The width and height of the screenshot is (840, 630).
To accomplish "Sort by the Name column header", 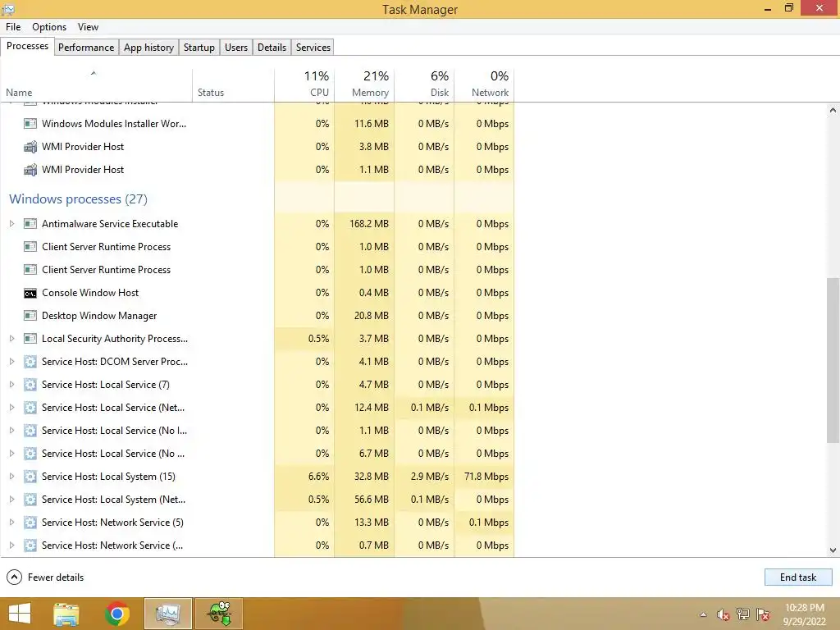I will click(96, 84).
